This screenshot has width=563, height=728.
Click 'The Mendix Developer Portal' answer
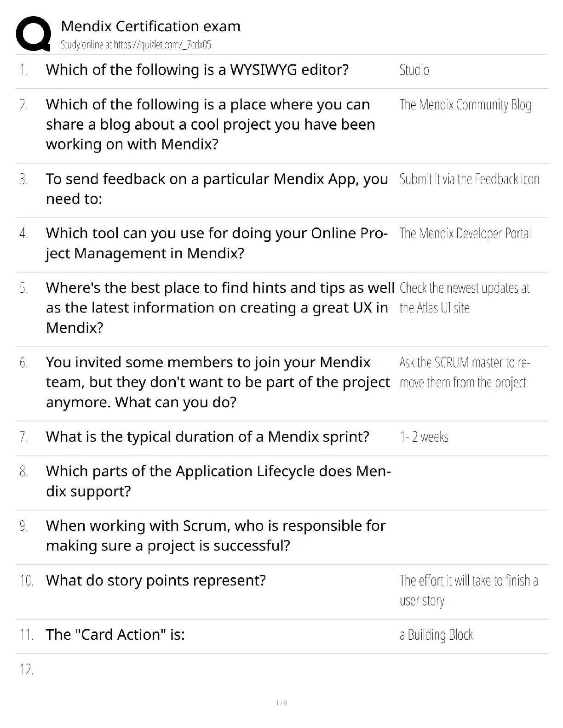click(x=465, y=233)
